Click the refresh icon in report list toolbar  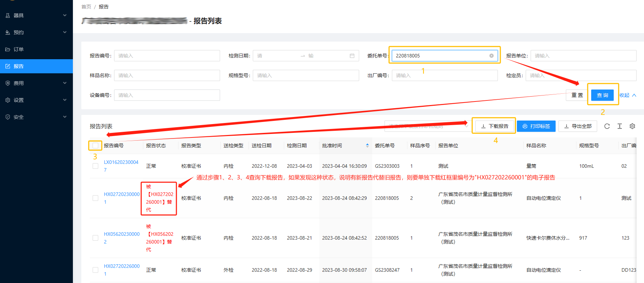tap(607, 126)
